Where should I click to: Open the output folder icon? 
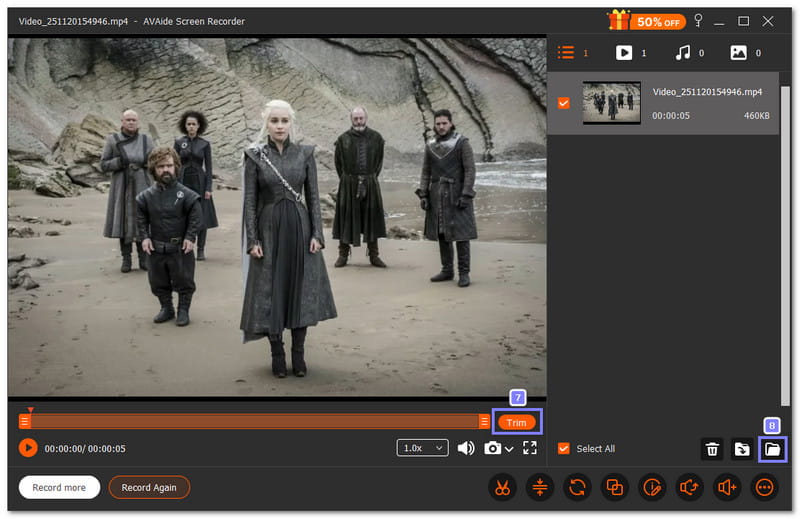(771, 449)
